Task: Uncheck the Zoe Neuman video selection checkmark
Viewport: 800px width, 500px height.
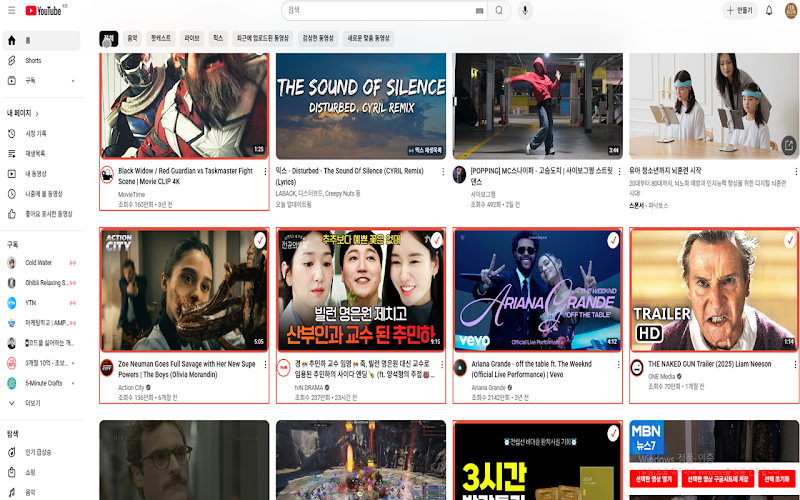Action: pos(259,240)
